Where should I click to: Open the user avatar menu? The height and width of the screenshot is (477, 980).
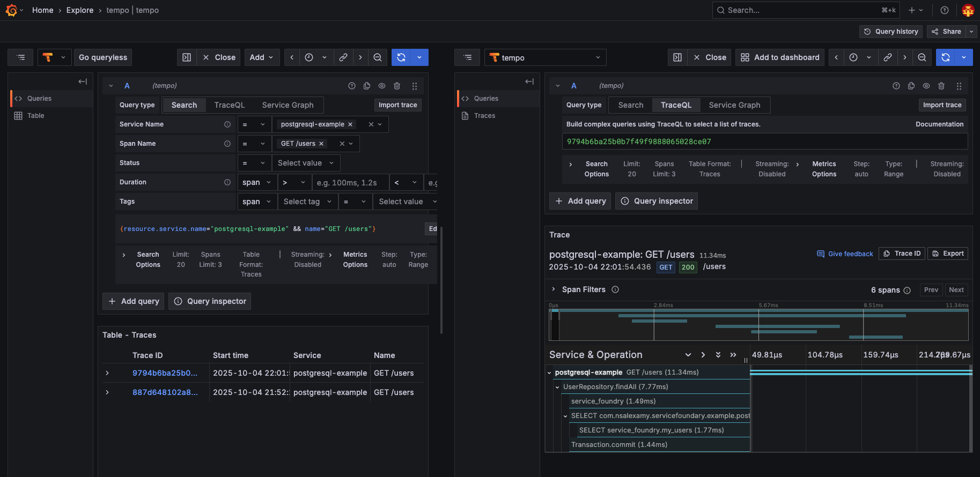pos(968,10)
